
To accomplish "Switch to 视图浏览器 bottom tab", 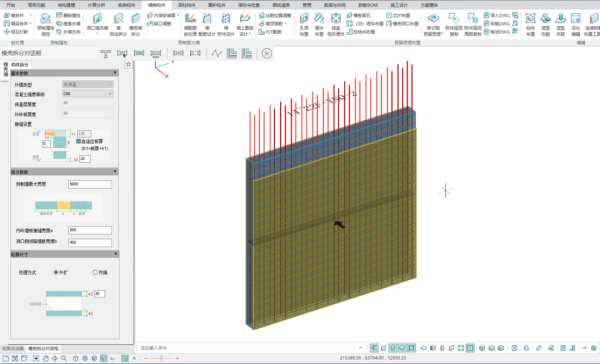I will pyautogui.click(x=13, y=349).
